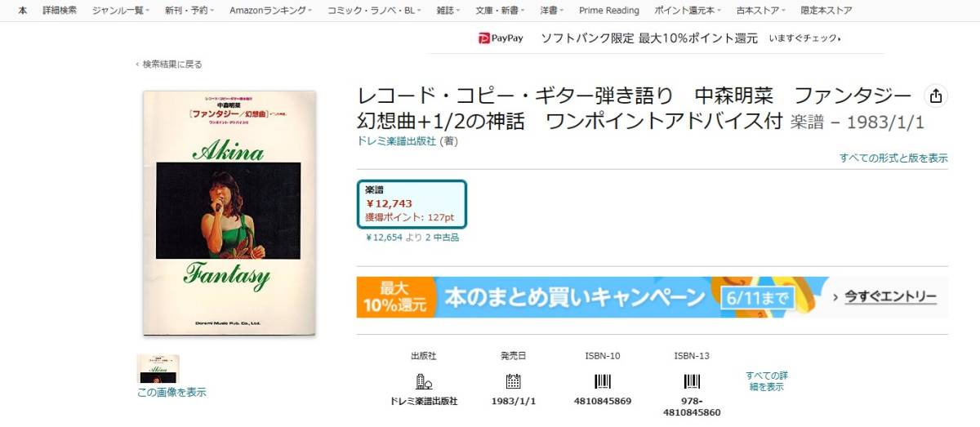Expand the 新刊・予約 dropdown menu
Screen dimensions: 980x427
click(189, 11)
